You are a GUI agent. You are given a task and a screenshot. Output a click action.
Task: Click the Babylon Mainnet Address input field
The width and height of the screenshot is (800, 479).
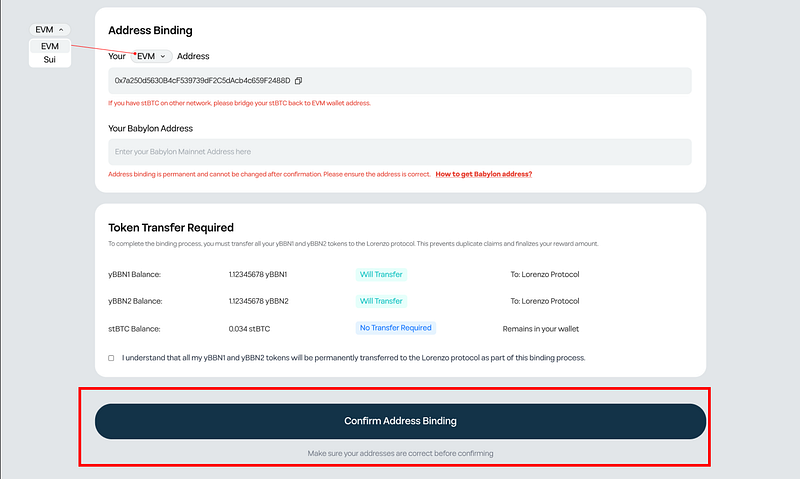(400, 152)
